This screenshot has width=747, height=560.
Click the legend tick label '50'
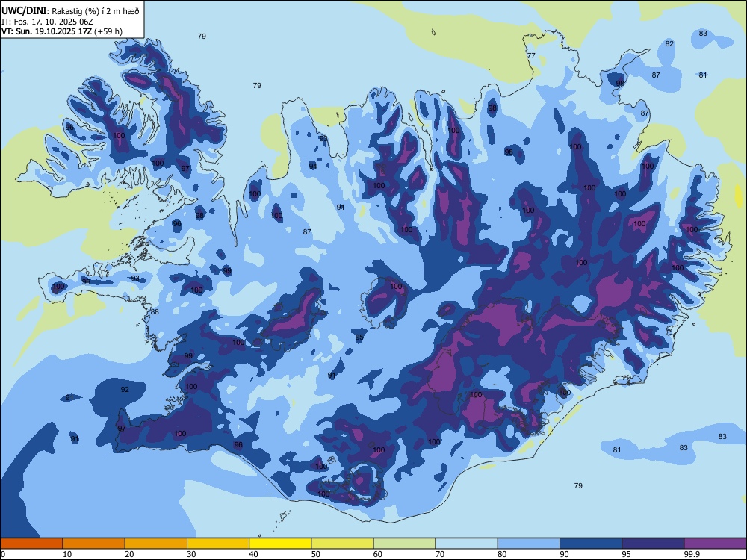coord(316,554)
